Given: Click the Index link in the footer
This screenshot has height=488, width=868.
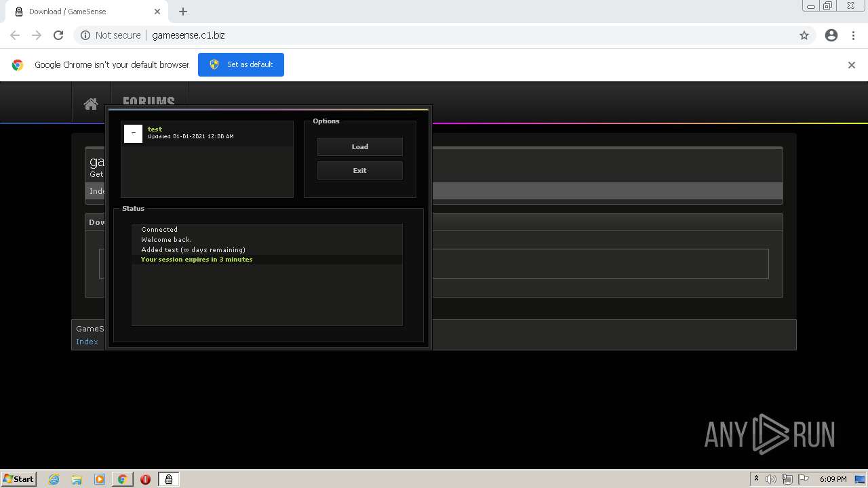Looking at the screenshot, I should click(87, 342).
